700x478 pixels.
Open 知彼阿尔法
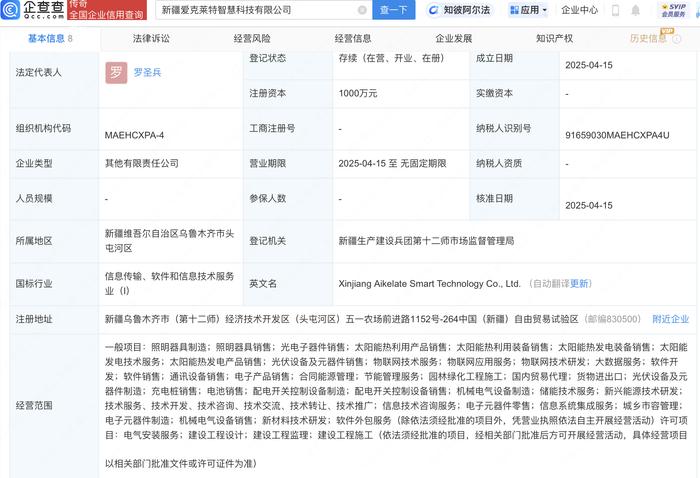pos(459,10)
